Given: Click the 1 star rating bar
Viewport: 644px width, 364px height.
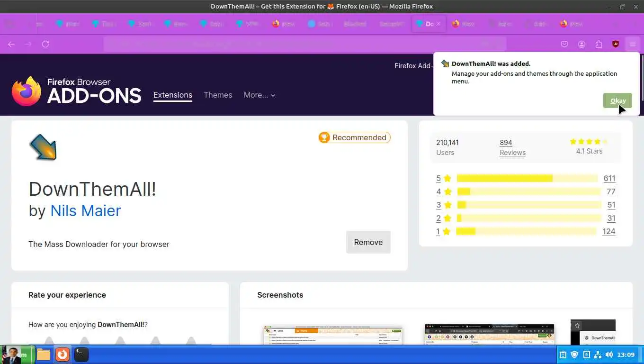Looking at the screenshot, I should 526,232.
